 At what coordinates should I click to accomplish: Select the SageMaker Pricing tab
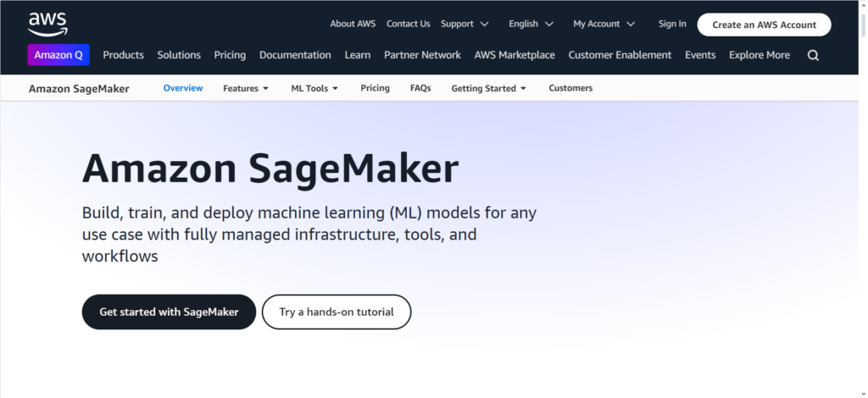tap(375, 88)
